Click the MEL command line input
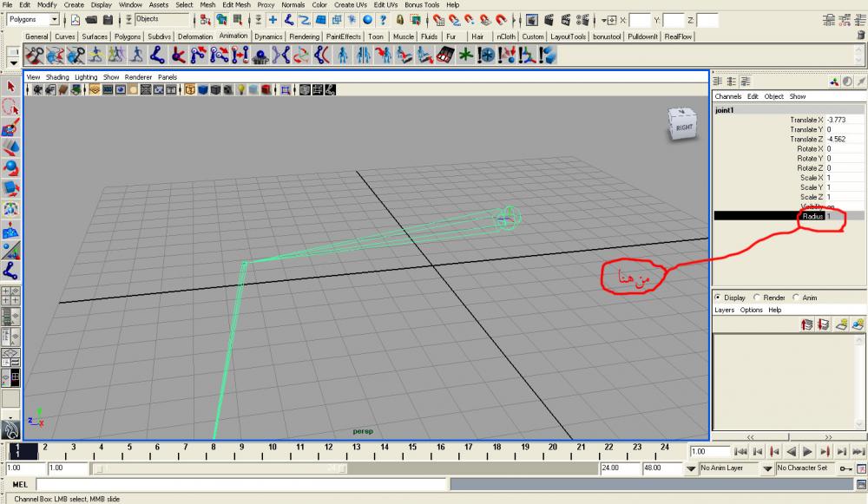The image size is (868, 504). click(241, 485)
